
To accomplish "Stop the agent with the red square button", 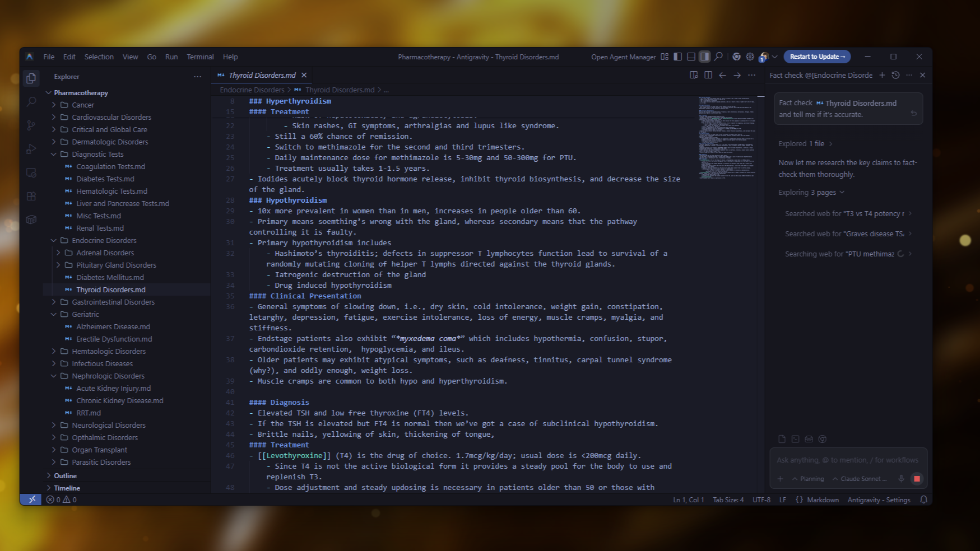I will (917, 479).
